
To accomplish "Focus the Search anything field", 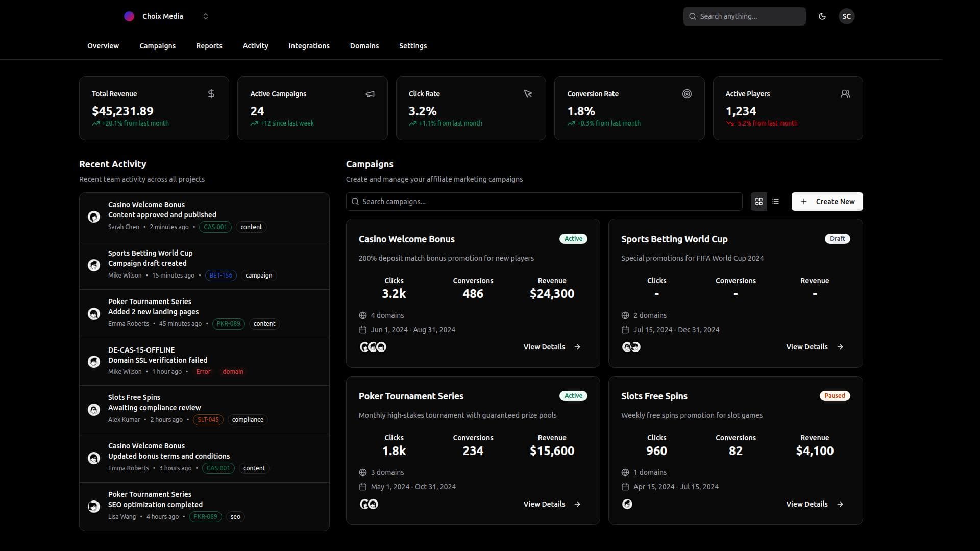I will tap(744, 16).
